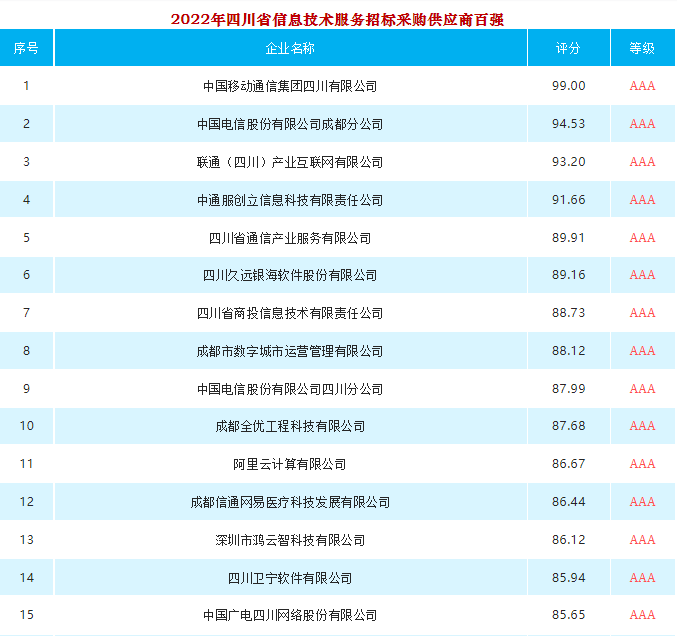The width and height of the screenshot is (677, 636).
Task: Select rank number 7 cell
Action: pyautogui.click(x=26, y=313)
